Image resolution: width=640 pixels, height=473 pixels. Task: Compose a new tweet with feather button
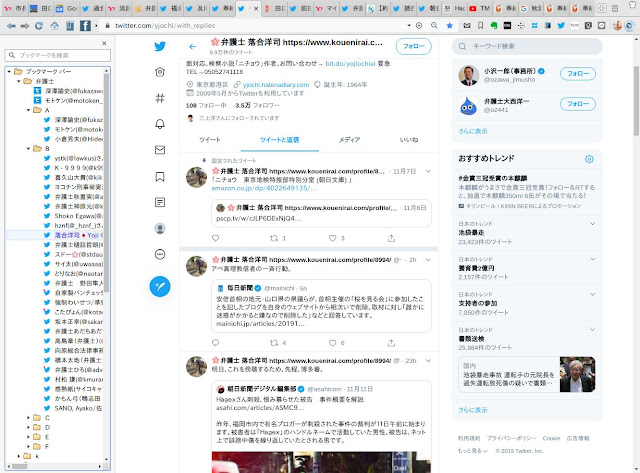(160, 286)
